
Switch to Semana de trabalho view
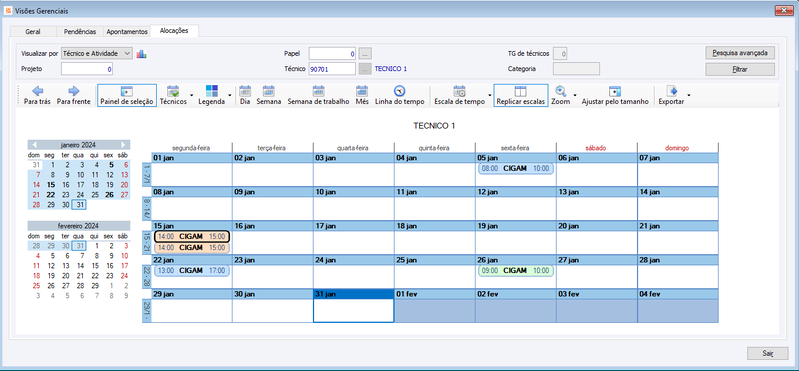(x=318, y=95)
